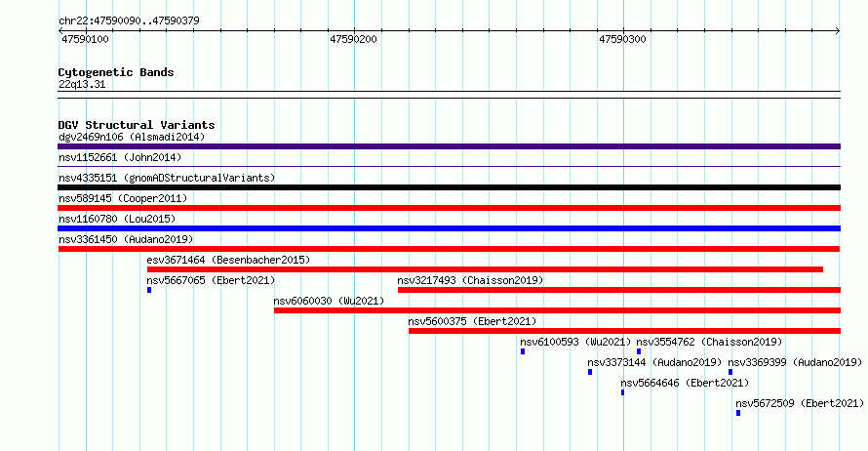Viewport: 868px width, 451px height.
Task: Click the 47590300 ruler coordinate
Action: [622, 39]
